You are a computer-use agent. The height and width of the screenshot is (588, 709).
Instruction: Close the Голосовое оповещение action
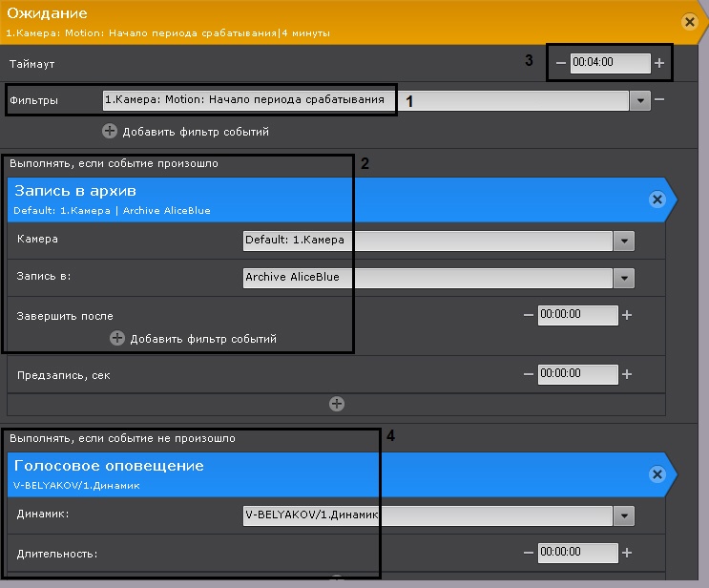(x=657, y=474)
